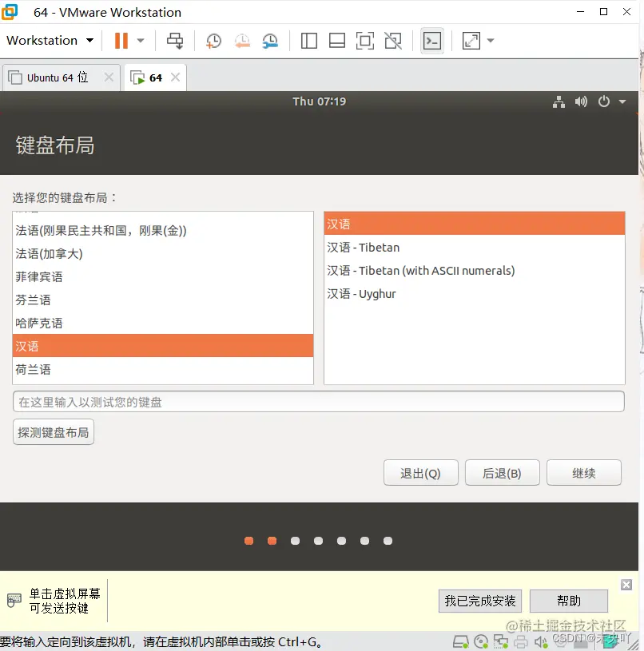Click the CD/DVD drive status icon
Screen dimensions: 644x651
click(481, 642)
